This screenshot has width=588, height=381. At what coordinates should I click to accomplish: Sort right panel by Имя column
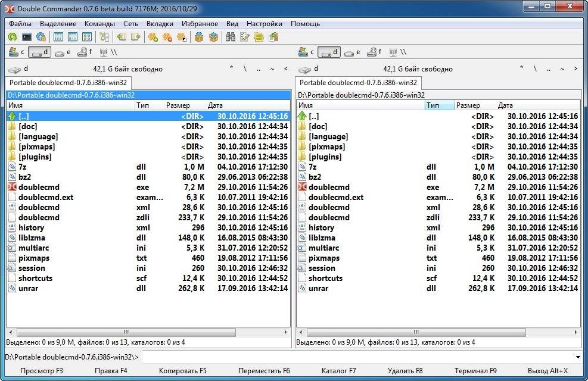coord(361,105)
